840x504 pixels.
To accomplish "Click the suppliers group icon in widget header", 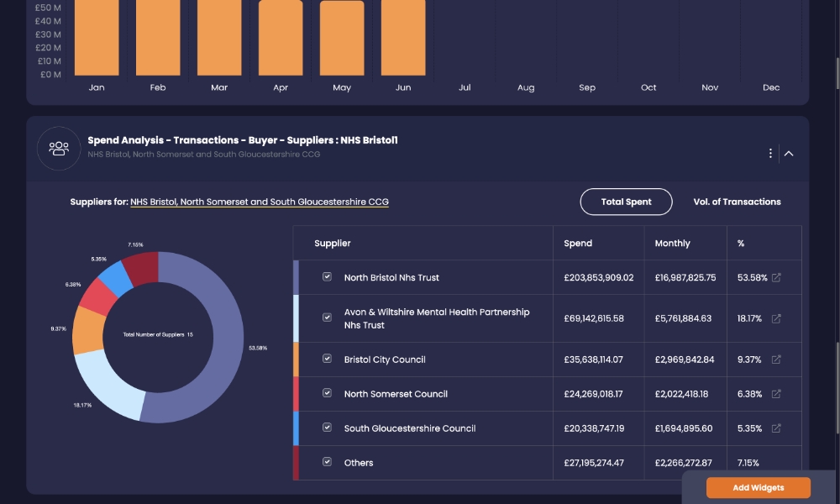I will tap(59, 149).
